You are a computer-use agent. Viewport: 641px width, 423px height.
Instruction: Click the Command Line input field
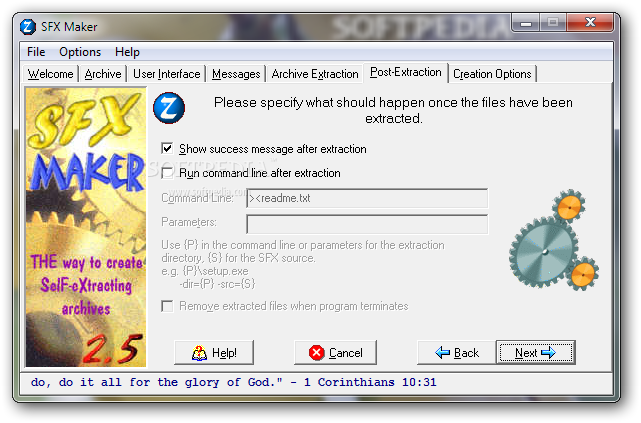[367, 198]
